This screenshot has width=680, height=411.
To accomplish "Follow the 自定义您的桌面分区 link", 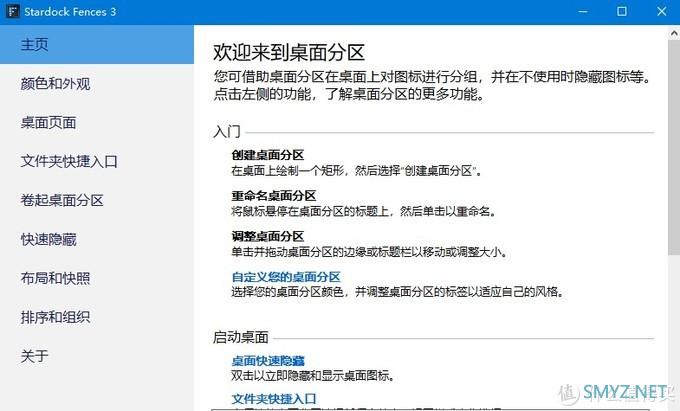I will [286, 277].
